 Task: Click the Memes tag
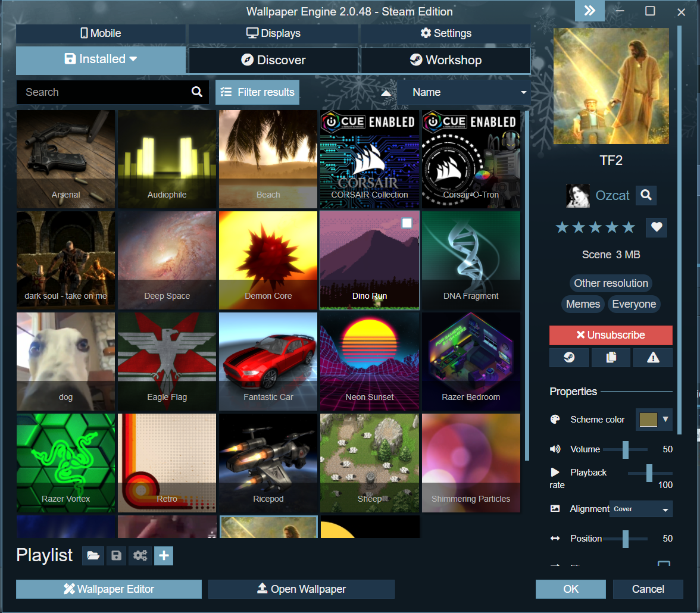click(x=583, y=304)
